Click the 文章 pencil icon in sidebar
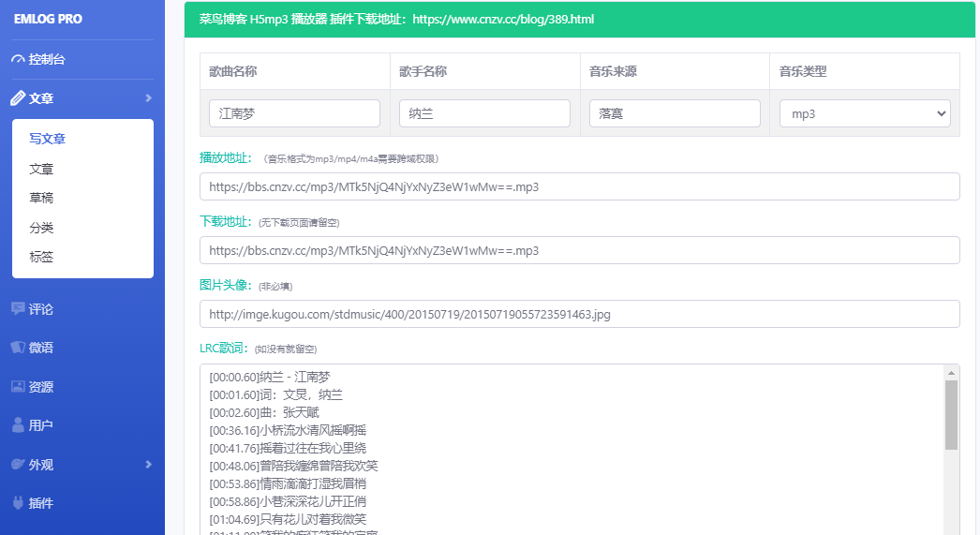Viewport: 980px width, 535px height. [18, 98]
